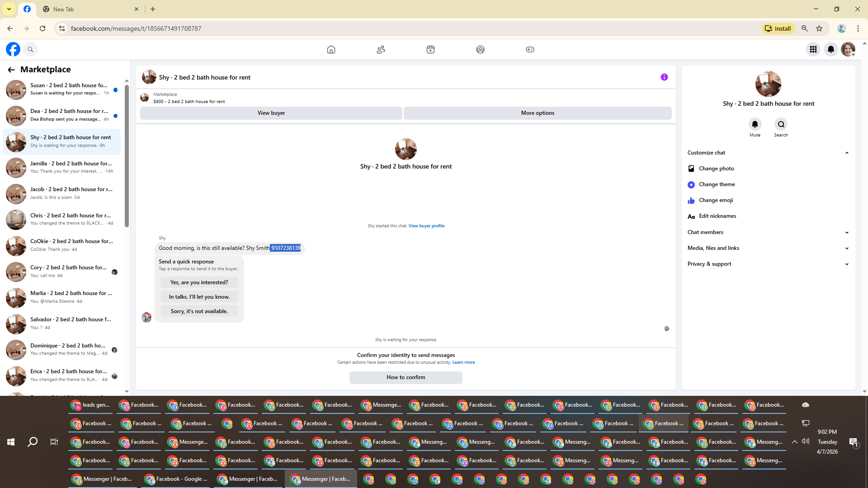Go back using the Marketplace back arrow
Viewport: 868px width, 488px height.
click(11, 70)
